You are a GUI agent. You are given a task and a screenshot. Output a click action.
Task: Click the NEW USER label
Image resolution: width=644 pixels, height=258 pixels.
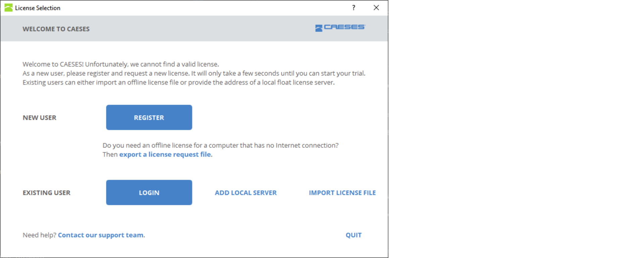(40, 118)
